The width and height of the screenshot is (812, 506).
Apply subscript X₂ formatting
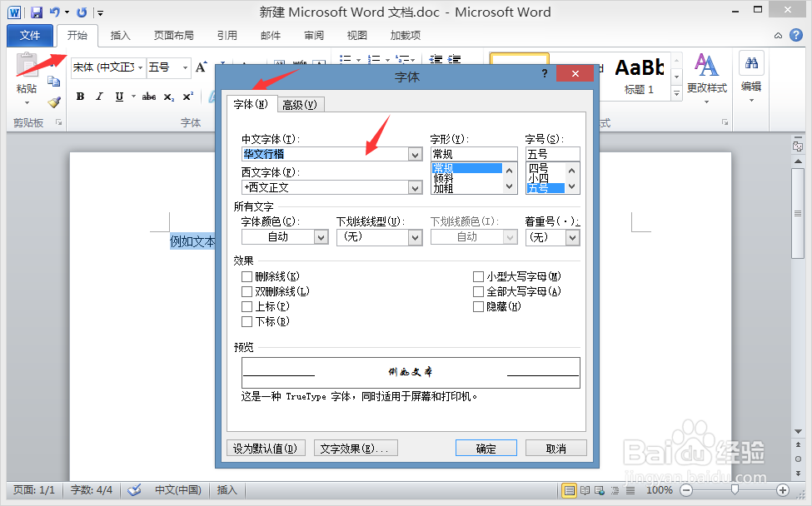(x=169, y=97)
